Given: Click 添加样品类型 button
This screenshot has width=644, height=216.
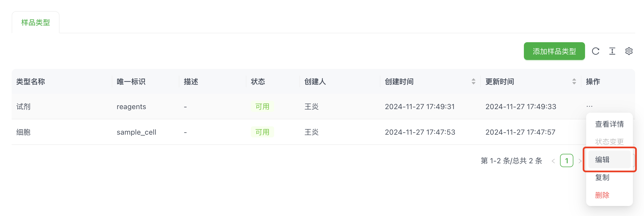Looking at the screenshot, I should tap(554, 51).
